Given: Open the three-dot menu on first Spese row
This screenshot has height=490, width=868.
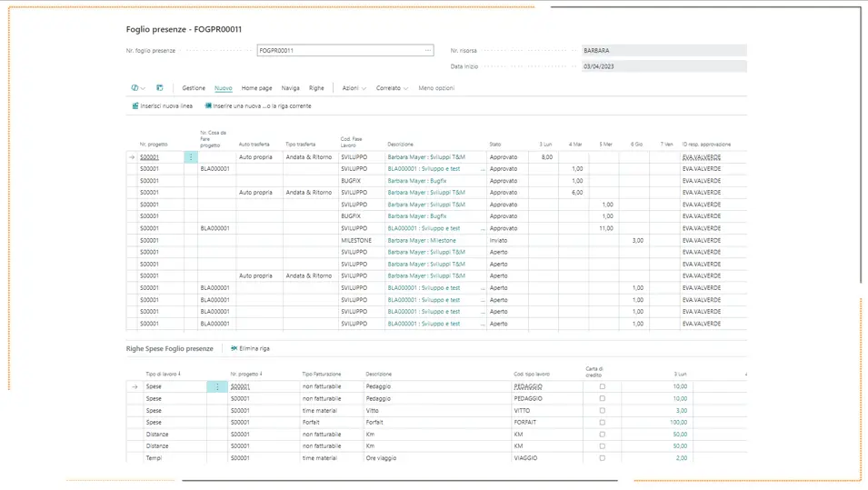Looking at the screenshot, I should tap(217, 386).
